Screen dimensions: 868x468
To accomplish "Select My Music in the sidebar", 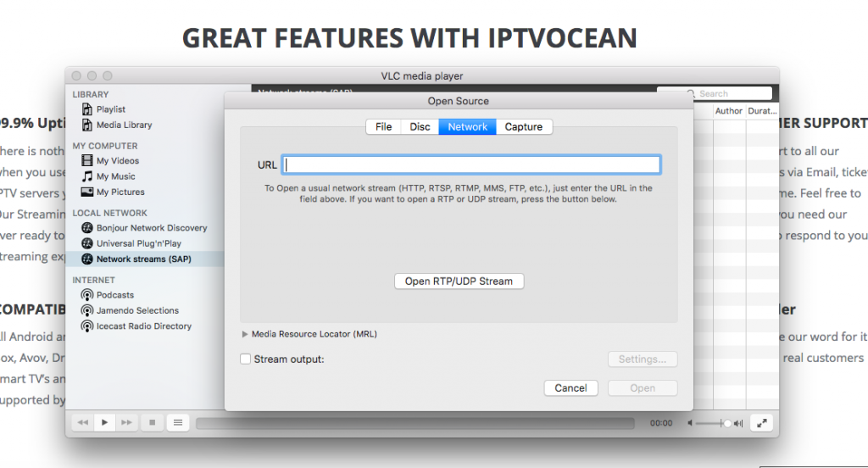I will (108, 176).
